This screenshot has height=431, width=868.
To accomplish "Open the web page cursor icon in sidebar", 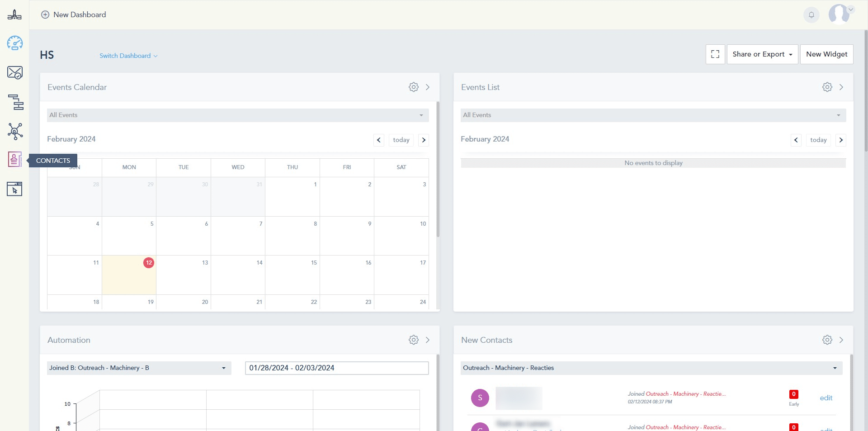I will coord(14,189).
